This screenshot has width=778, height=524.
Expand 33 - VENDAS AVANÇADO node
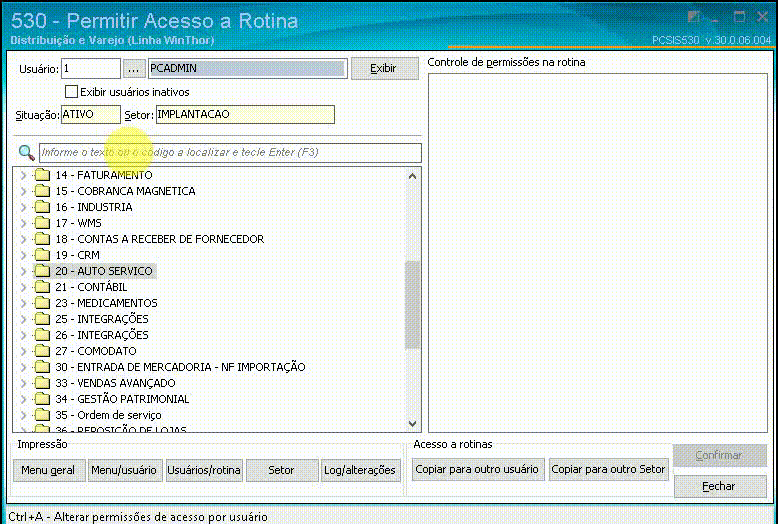pyautogui.click(x=23, y=383)
